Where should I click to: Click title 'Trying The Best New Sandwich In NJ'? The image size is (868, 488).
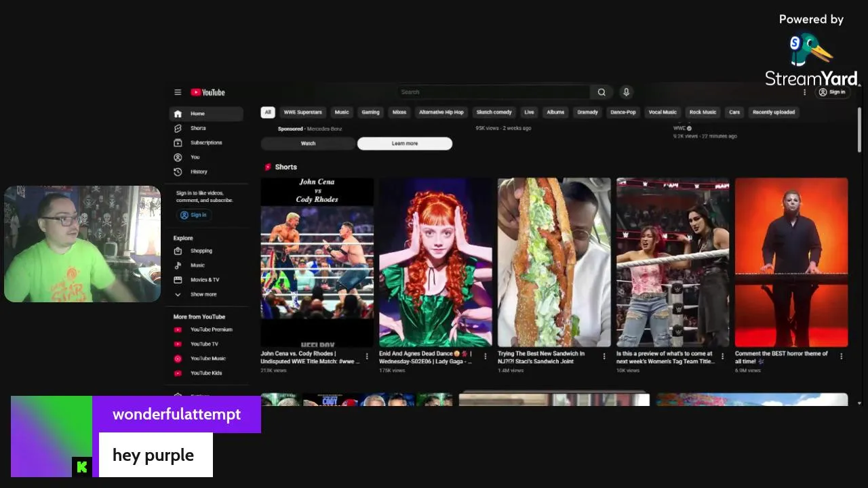pyautogui.click(x=541, y=357)
